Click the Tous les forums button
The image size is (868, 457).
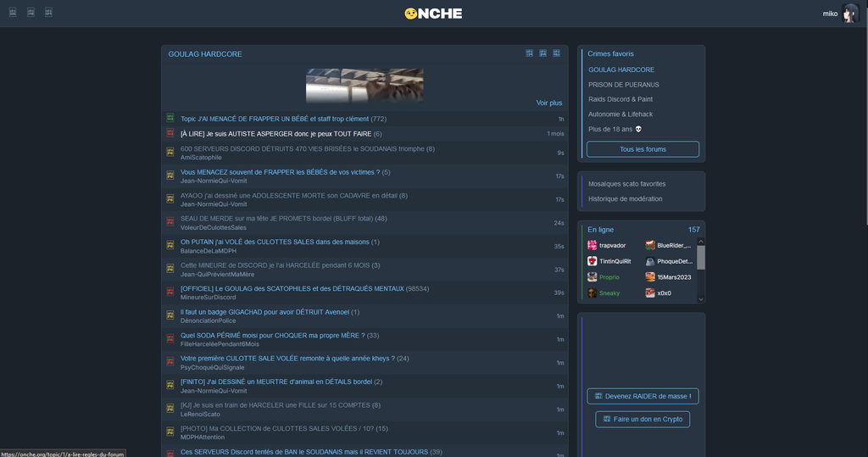click(x=643, y=149)
